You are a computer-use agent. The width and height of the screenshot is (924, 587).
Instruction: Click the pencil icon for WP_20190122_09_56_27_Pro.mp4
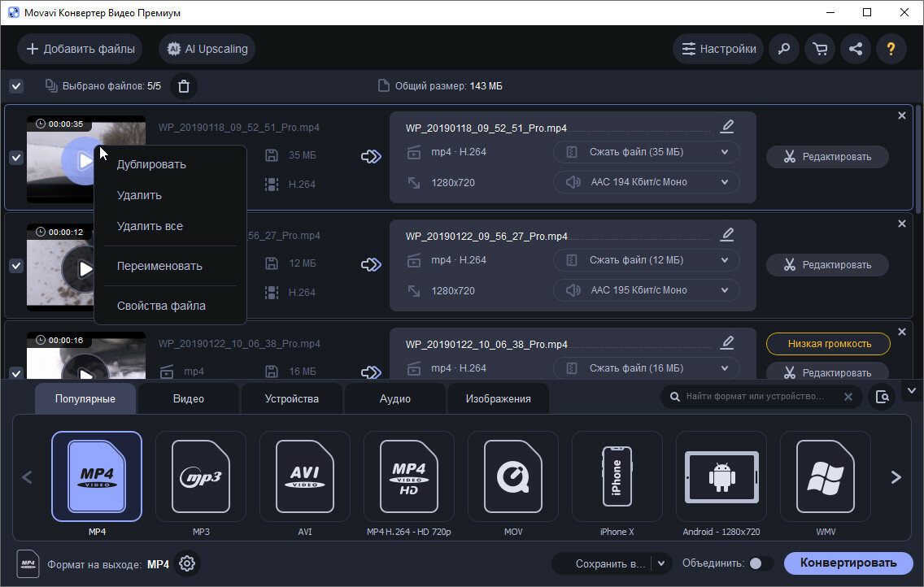(x=728, y=234)
